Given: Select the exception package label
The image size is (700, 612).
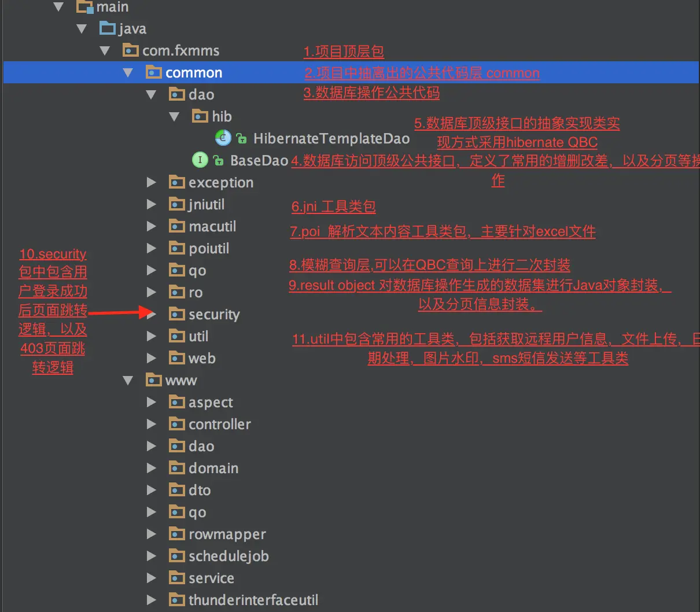Looking at the screenshot, I should pyautogui.click(x=221, y=183).
